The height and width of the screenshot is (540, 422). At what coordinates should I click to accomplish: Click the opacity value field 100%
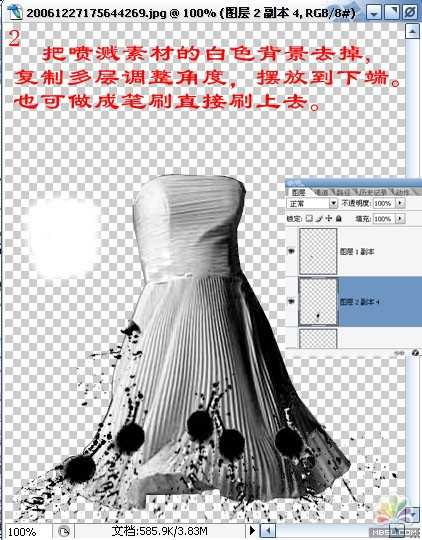tap(384, 203)
